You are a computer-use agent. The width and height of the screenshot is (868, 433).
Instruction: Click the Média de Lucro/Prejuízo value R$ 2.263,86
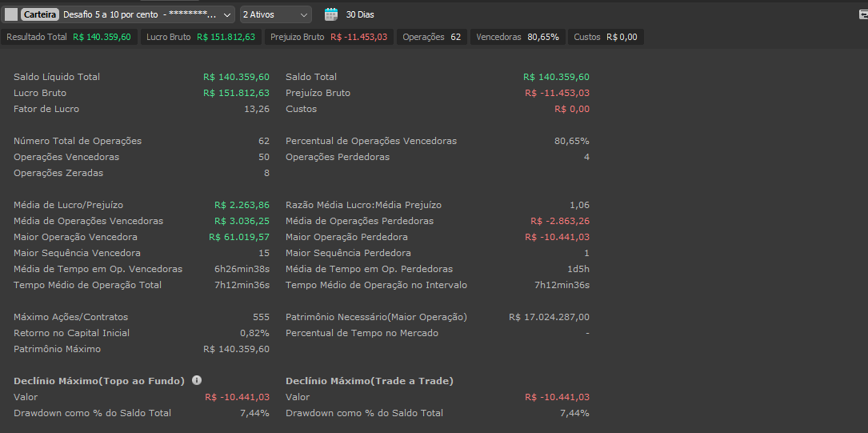[x=242, y=206]
